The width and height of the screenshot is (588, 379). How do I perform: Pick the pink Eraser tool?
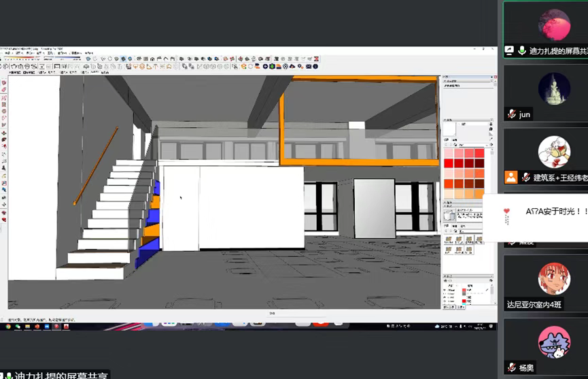point(3,90)
